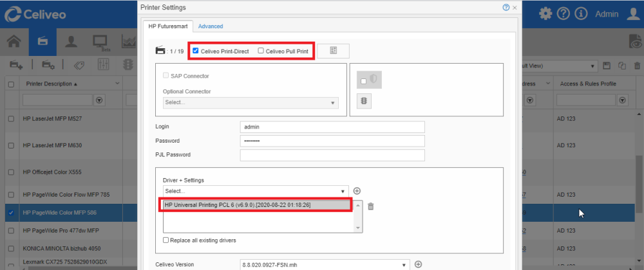Click the traffic light toolbar icon
The image size is (644, 270).
(x=129, y=65)
